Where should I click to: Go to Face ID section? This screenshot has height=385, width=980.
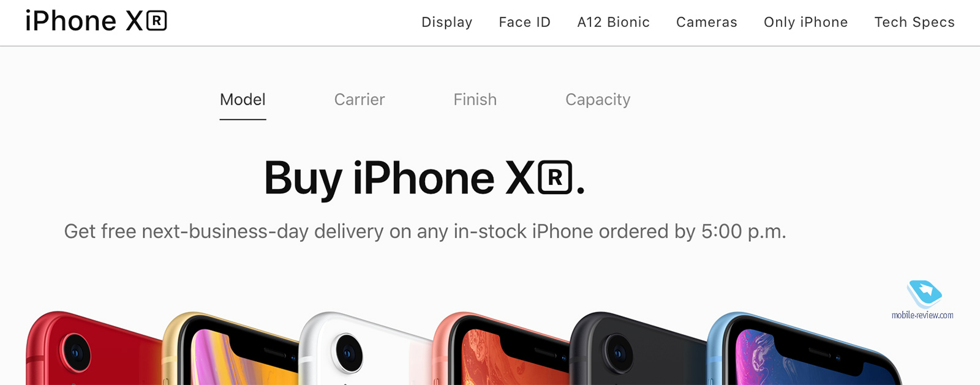point(524,22)
